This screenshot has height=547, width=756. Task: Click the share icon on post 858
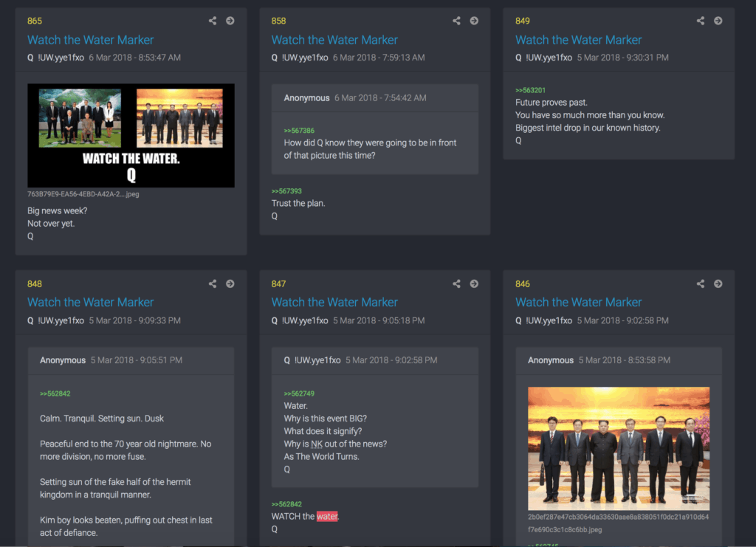pos(456,21)
